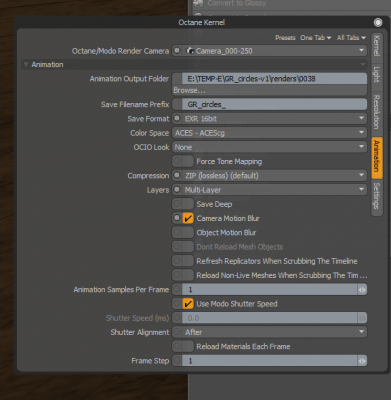Click keyframe dot beside Camera Motion Blur
Viewport: 391px width, 400px height.
coord(177,218)
